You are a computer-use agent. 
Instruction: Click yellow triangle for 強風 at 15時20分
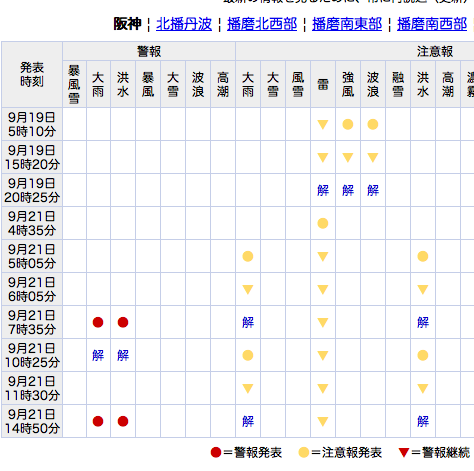coord(348,158)
